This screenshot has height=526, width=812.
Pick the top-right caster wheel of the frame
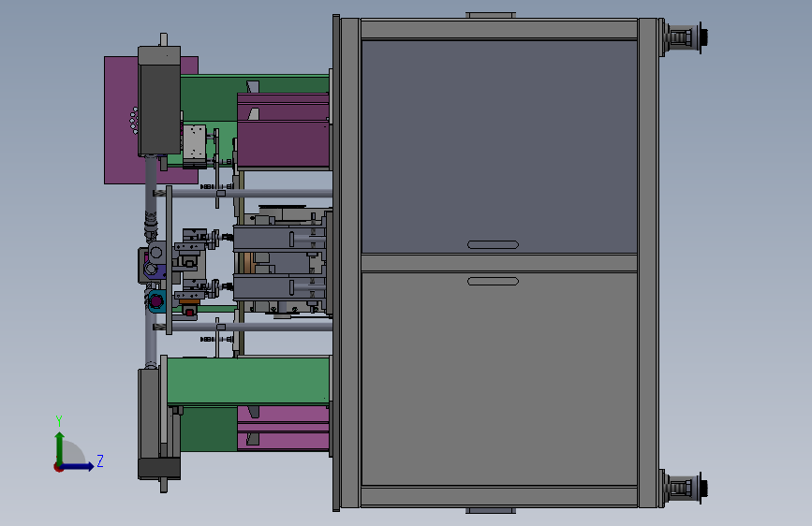coord(684,37)
